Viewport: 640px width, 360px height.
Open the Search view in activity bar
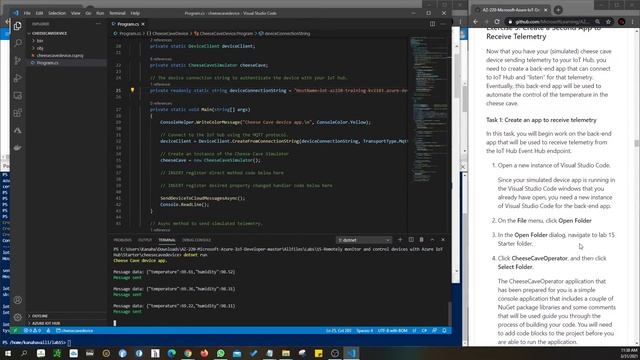click(18, 43)
